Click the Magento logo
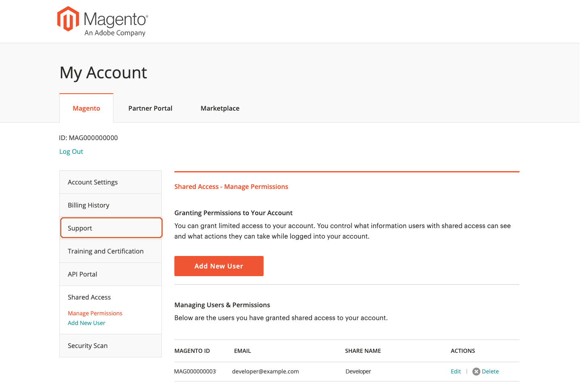Screen dimensions: 580x392 103,21
